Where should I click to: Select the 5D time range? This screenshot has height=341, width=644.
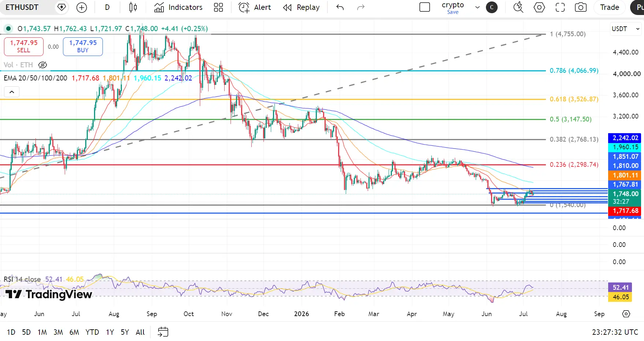[26, 332]
